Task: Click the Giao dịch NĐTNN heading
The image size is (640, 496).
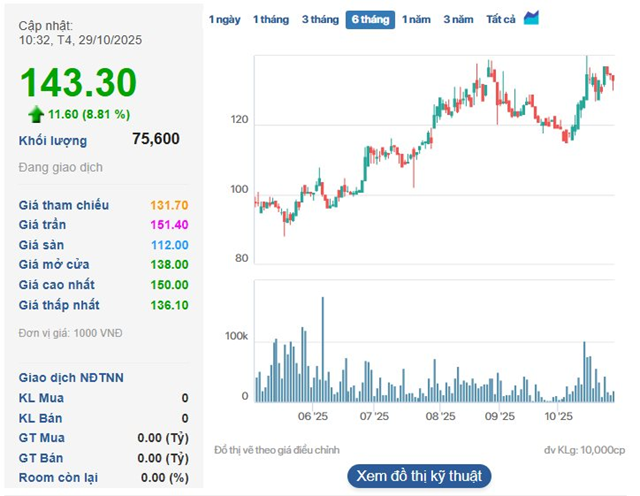Action: 71,378
